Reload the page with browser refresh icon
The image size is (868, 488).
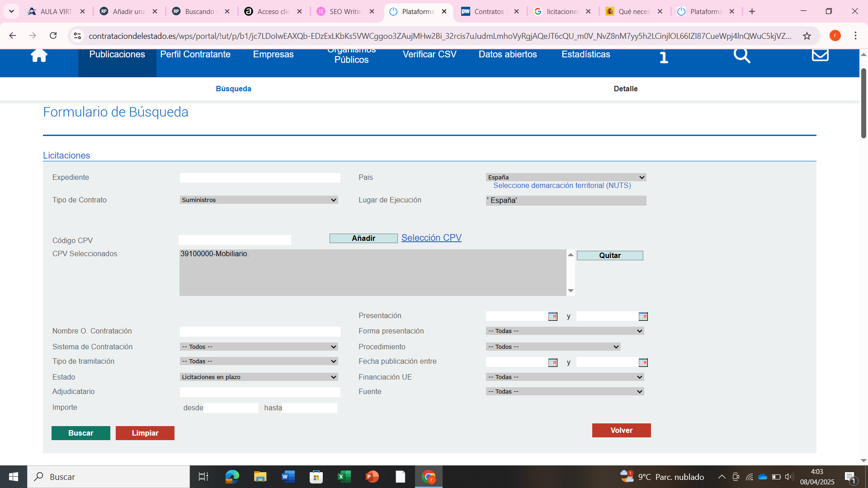pyautogui.click(x=53, y=36)
